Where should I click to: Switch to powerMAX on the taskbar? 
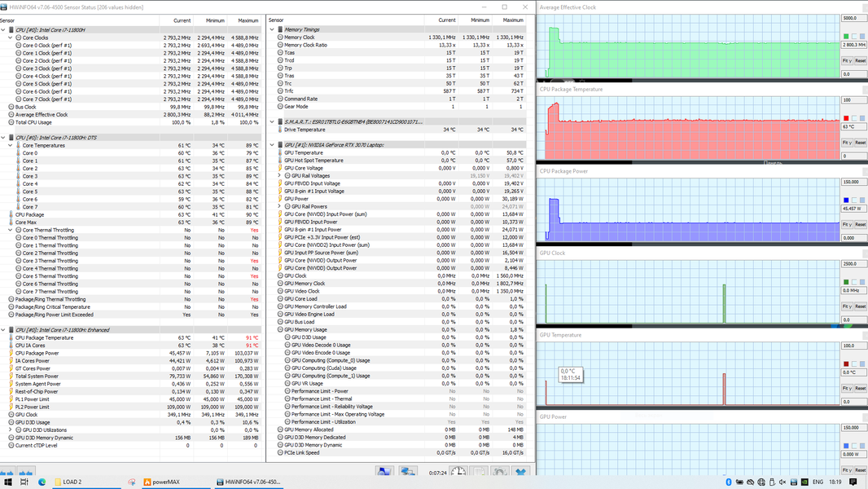point(175,482)
